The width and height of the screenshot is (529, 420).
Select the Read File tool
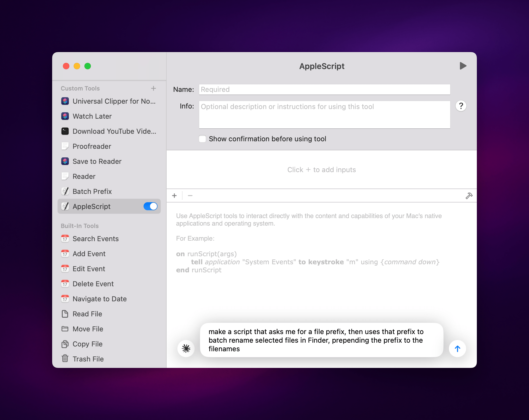(109, 314)
